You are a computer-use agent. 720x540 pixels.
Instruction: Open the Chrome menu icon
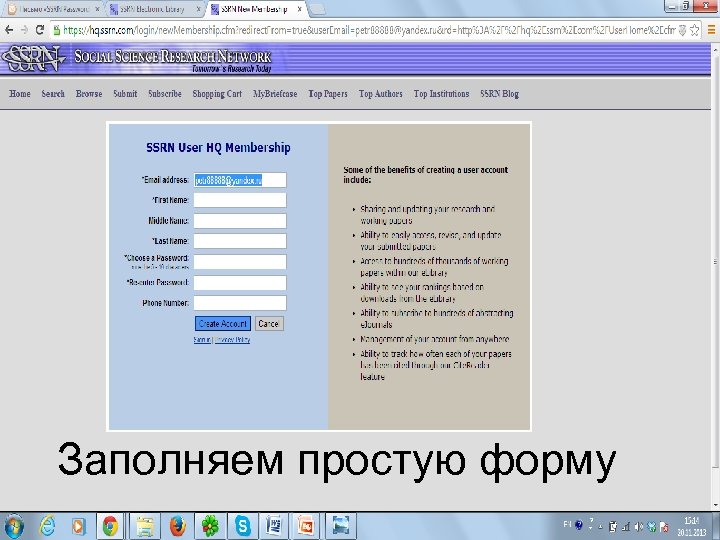(712, 30)
